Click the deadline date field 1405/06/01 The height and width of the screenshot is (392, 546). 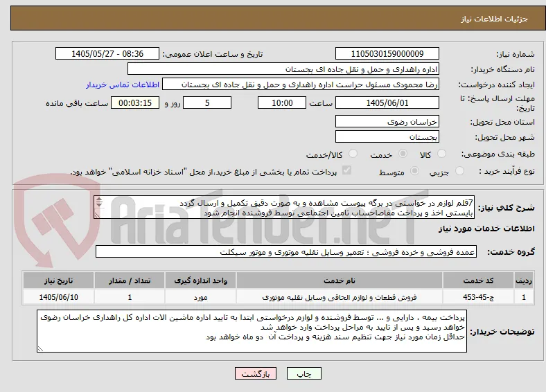pos(387,103)
